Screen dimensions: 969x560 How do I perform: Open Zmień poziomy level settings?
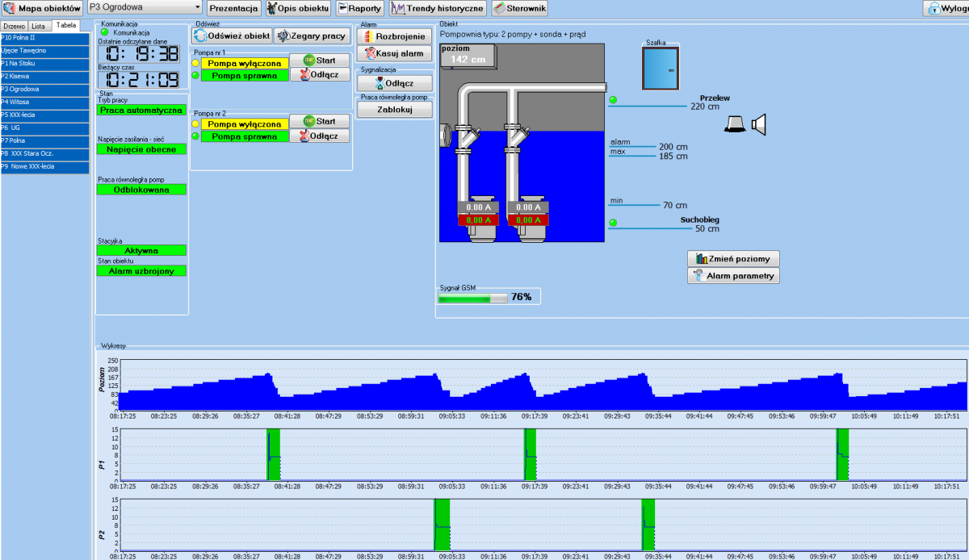coord(733,259)
